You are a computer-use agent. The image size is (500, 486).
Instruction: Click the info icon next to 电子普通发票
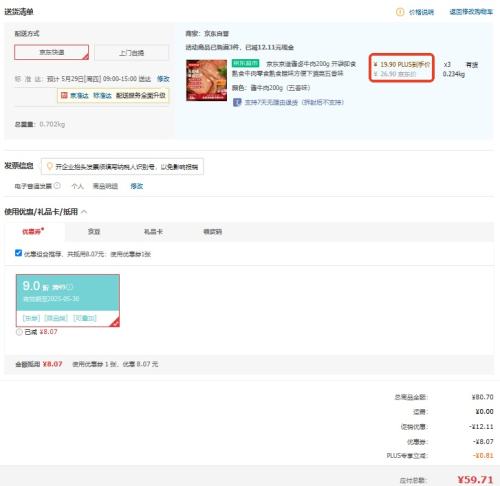click(57, 186)
